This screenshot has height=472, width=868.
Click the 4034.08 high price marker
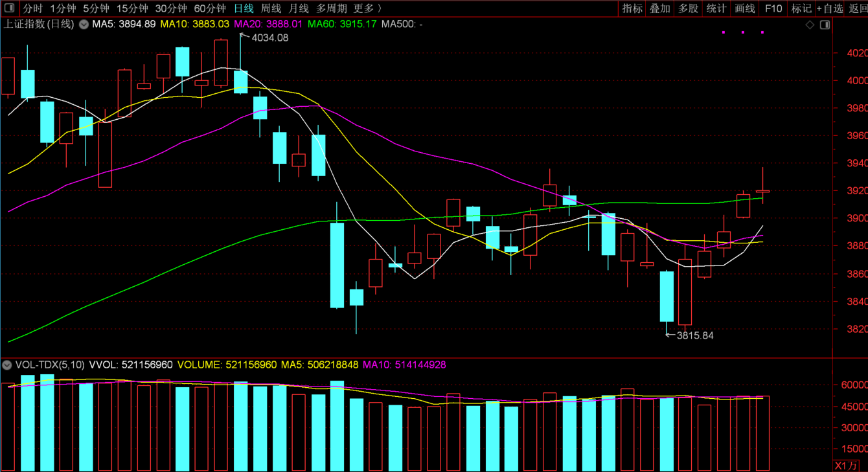[269, 38]
